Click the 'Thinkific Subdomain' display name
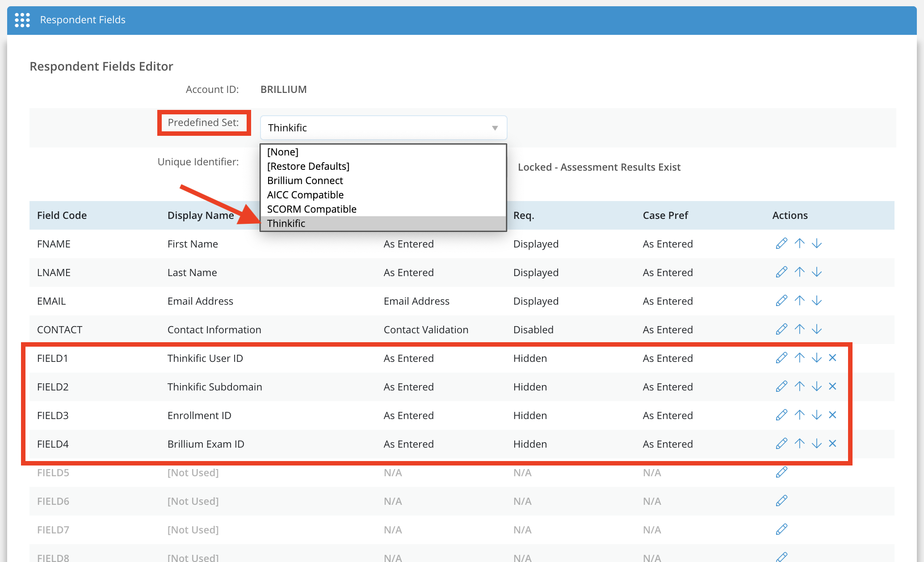The image size is (924, 562). tap(215, 387)
